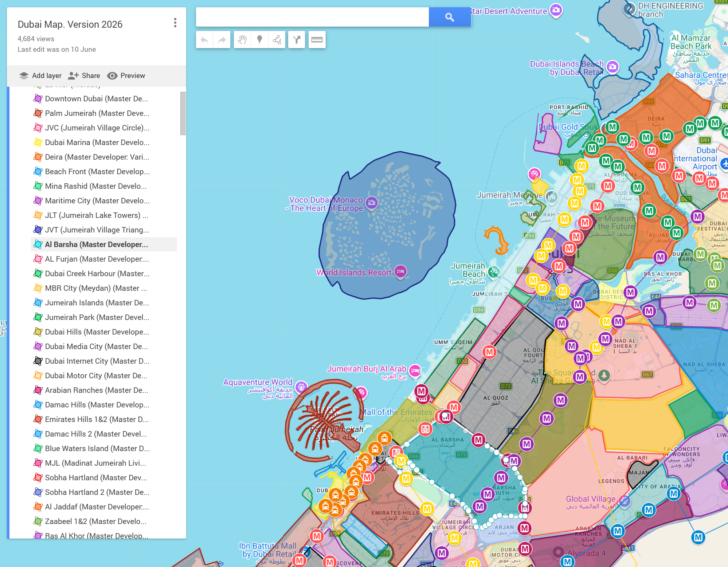This screenshot has height=567, width=728.
Task: Open the map options three-dot menu
Action: tap(175, 23)
